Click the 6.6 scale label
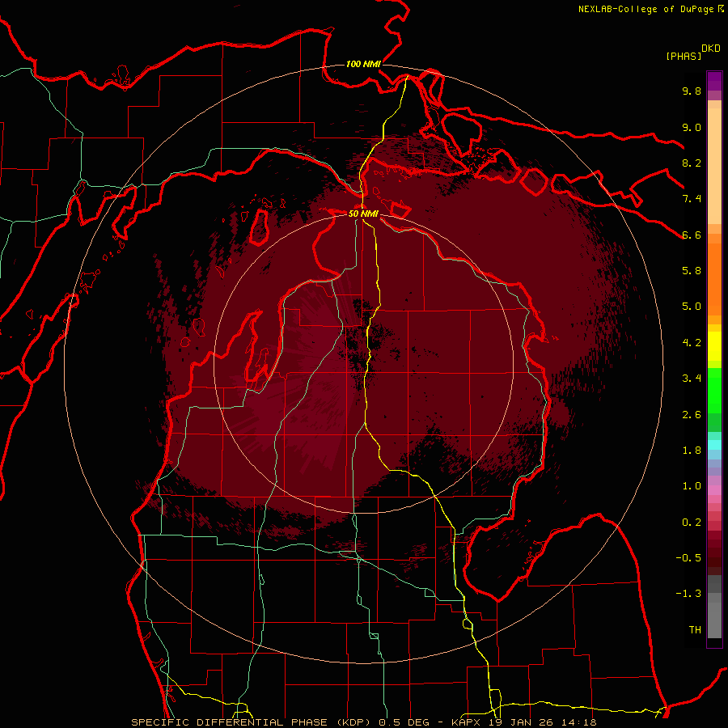Image resolution: width=728 pixels, height=728 pixels. click(692, 235)
